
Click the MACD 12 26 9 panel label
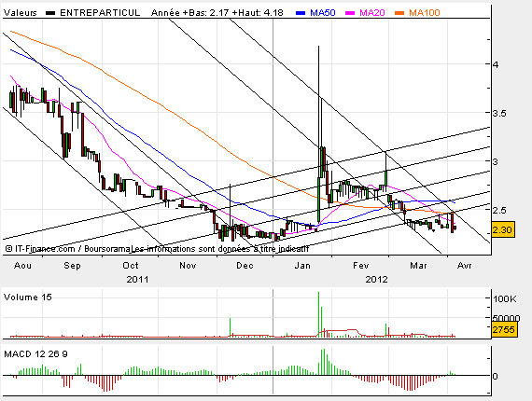35,354
